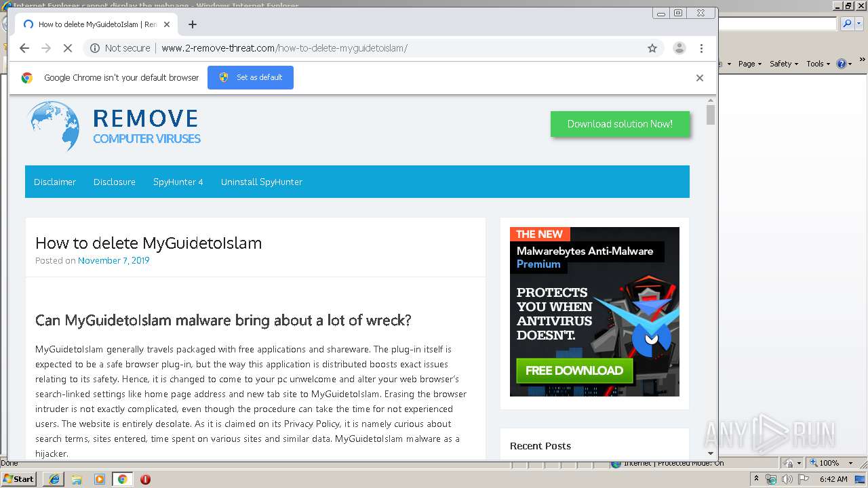Open Internet Explorer from taskbar
The height and width of the screenshot is (488, 868).
54,479
